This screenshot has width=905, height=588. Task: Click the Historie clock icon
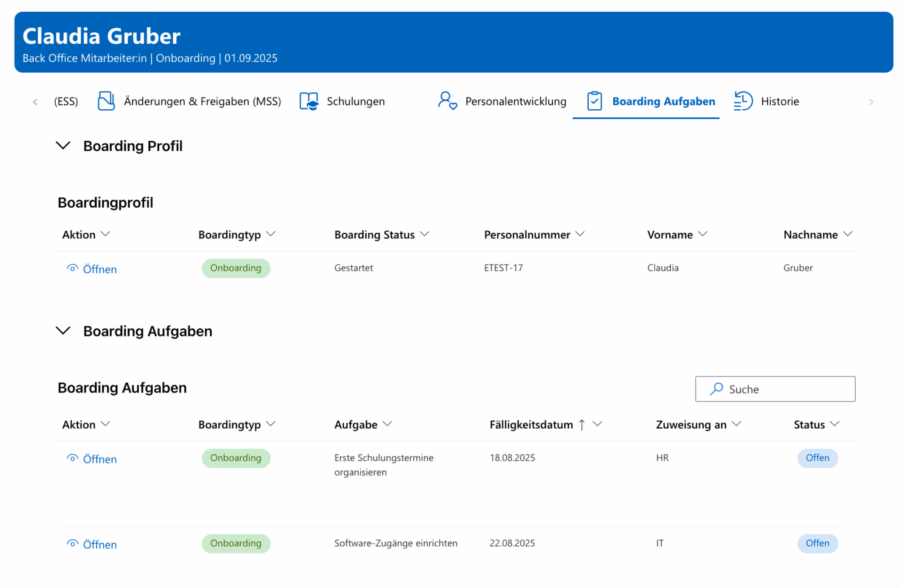pos(742,101)
